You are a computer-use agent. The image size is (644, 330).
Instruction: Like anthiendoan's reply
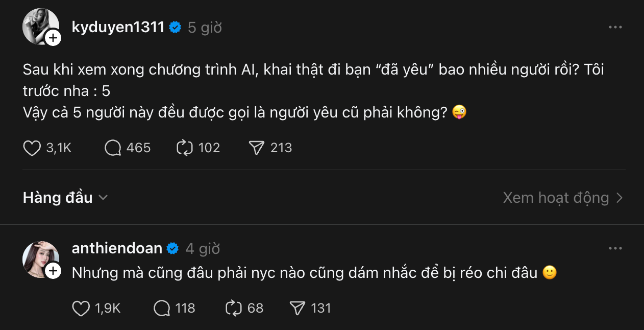click(81, 308)
